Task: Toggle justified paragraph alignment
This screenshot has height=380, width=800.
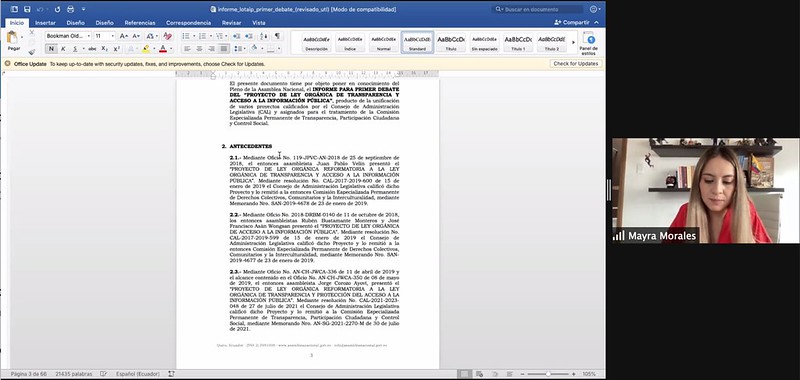Action: click(223, 48)
